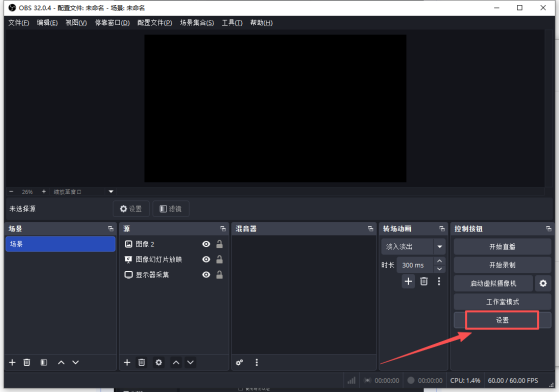Toggle visibility of 图像 2 source

click(206, 244)
